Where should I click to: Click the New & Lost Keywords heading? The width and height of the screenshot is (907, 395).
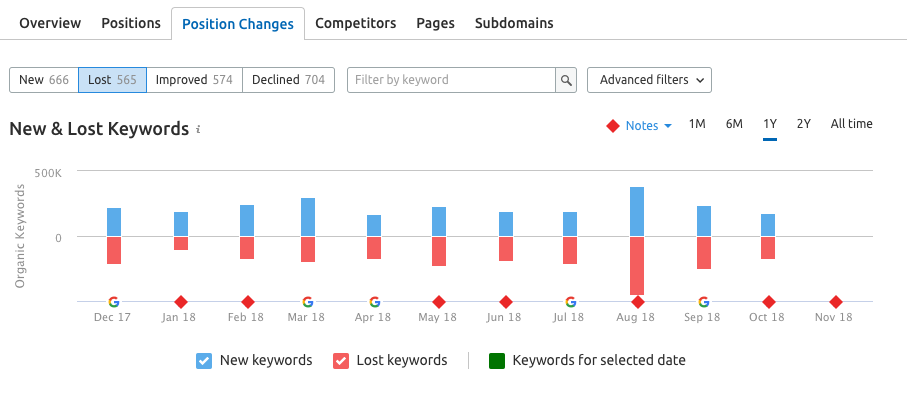99,128
